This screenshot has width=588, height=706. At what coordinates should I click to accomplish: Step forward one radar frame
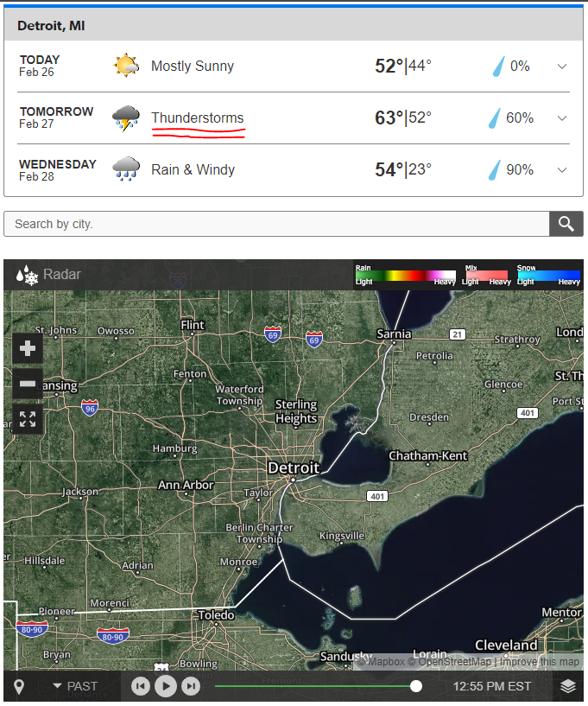click(191, 686)
